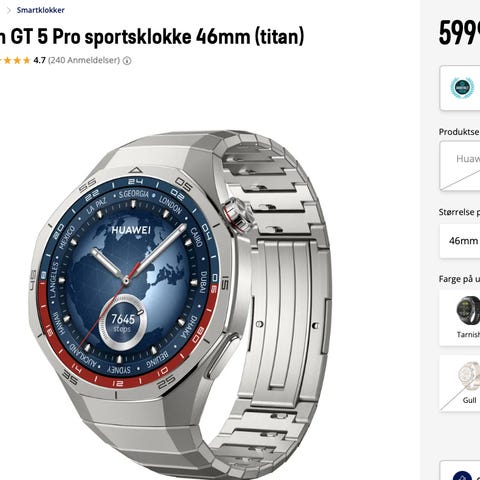Open the teal laurel award badge
The height and width of the screenshot is (480, 480).
point(462,88)
